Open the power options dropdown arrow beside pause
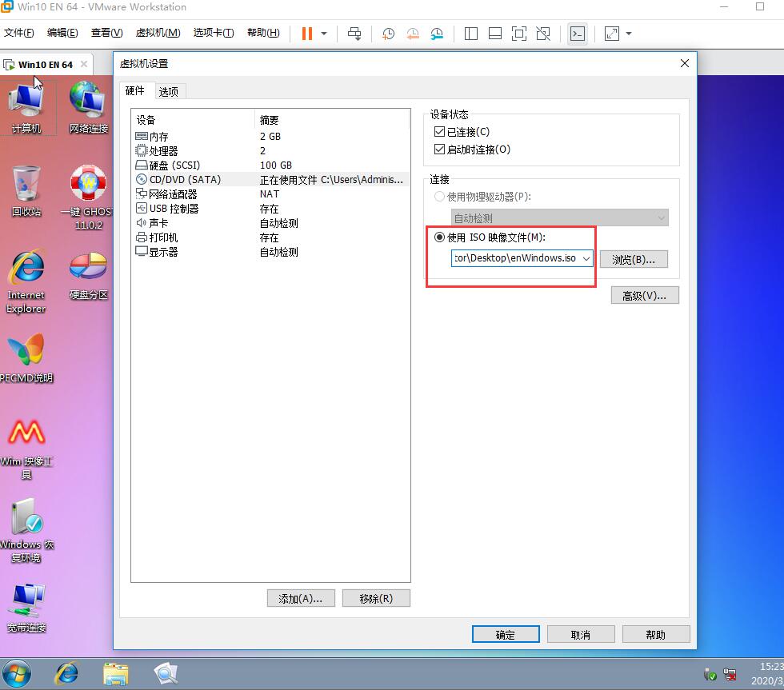 tap(324, 34)
